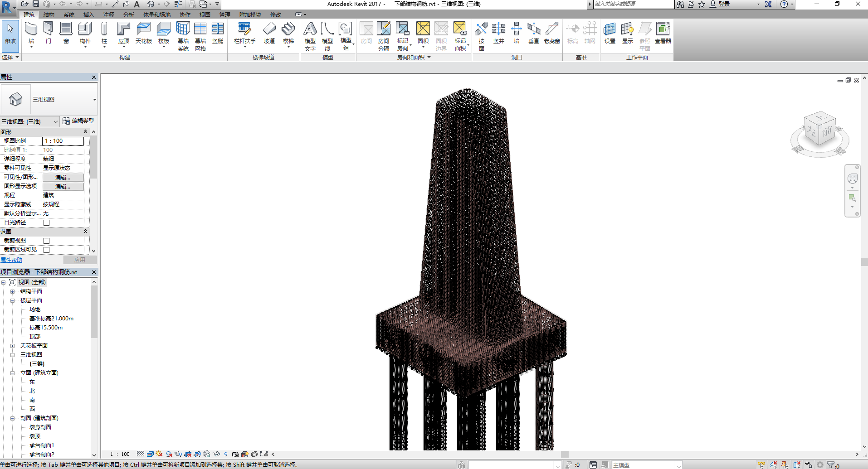
Task: Open the 房间 (Room) tool
Action: click(366, 32)
